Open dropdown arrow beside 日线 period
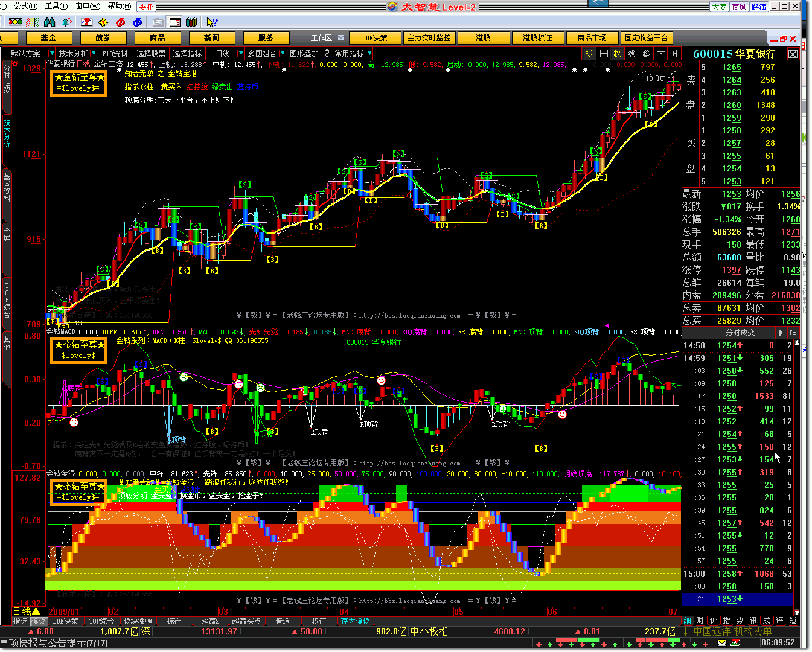812x652 pixels. (240, 54)
